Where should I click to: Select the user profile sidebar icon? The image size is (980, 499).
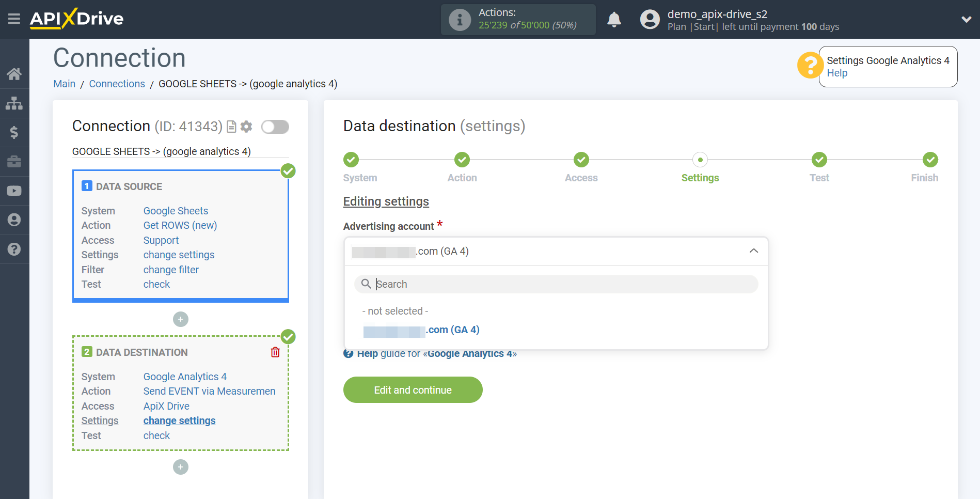(14, 220)
